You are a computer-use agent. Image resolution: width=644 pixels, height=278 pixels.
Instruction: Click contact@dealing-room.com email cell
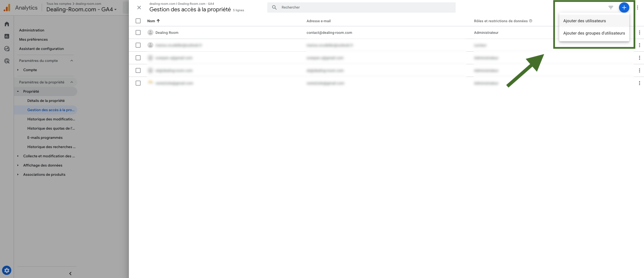(329, 32)
